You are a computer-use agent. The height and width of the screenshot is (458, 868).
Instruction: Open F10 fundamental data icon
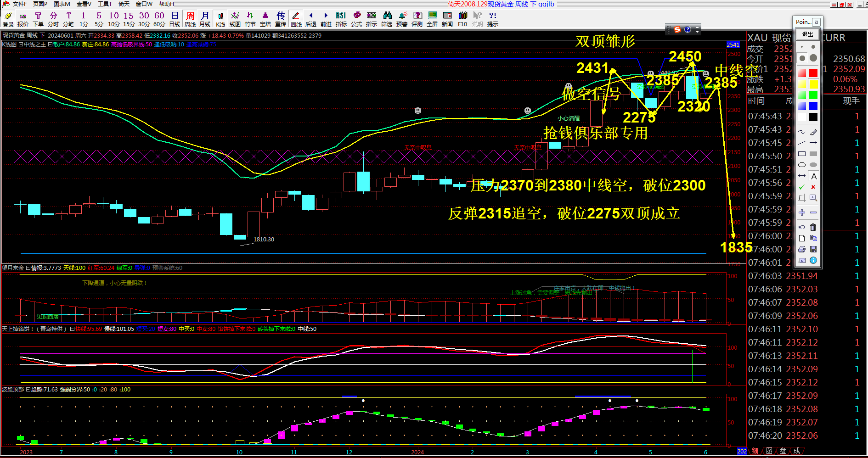click(x=462, y=18)
